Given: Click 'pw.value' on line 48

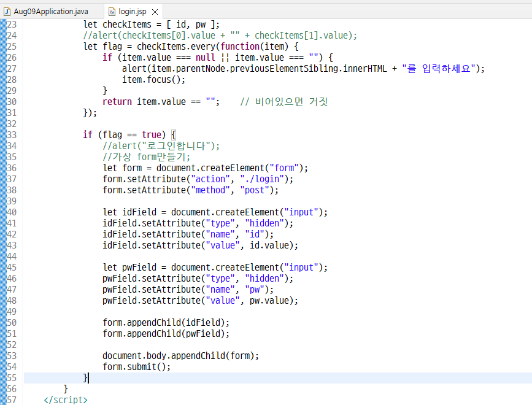Looking at the screenshot, I should [269, 301].
